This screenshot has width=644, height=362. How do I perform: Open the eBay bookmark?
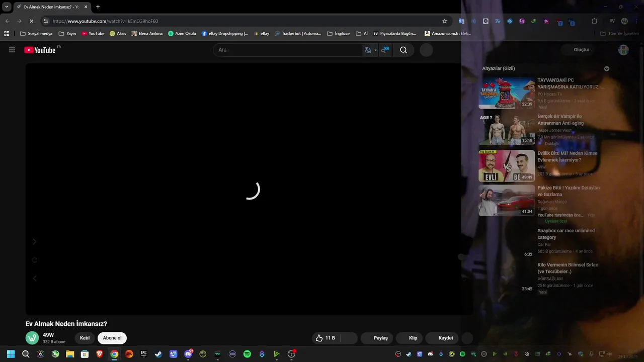pyautogui.click(x=261, y=34)
